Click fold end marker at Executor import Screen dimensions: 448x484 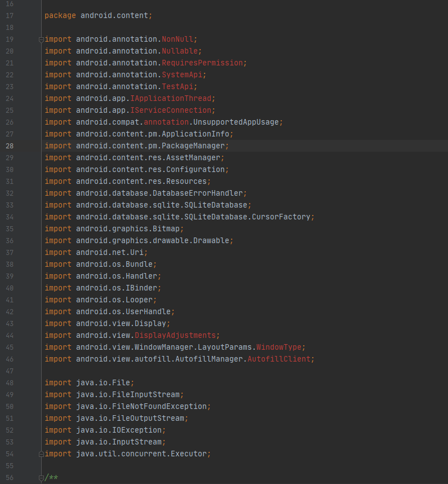(x=41, y=454)
